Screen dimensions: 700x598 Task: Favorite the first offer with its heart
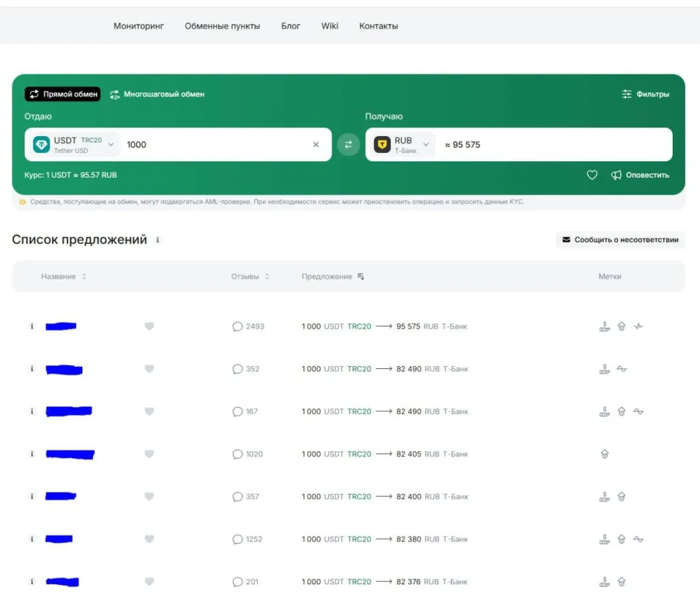pos(149,327)
